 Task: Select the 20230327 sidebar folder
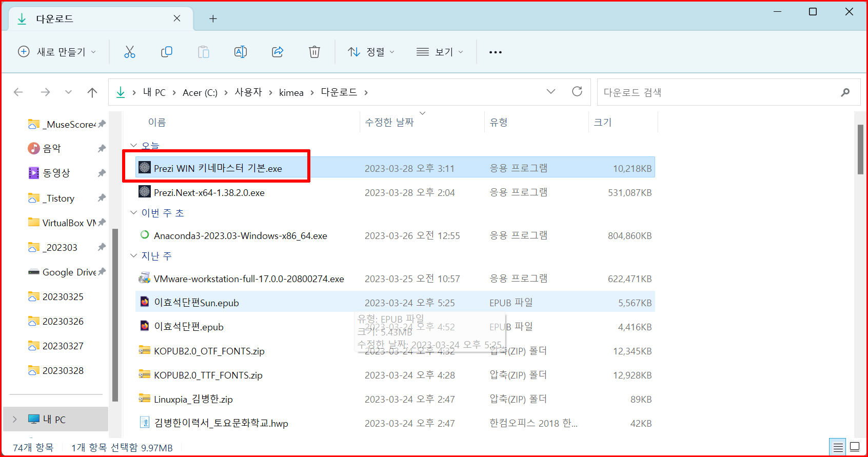tap(56, 346)
